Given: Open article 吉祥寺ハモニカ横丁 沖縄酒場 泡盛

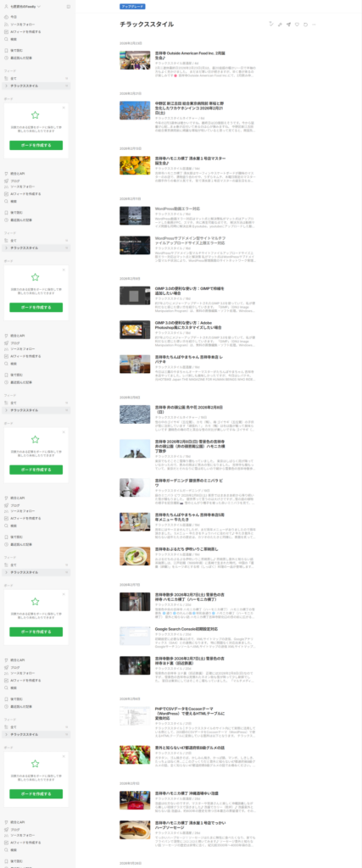Looking at the screenshot, I should (188, 793).
